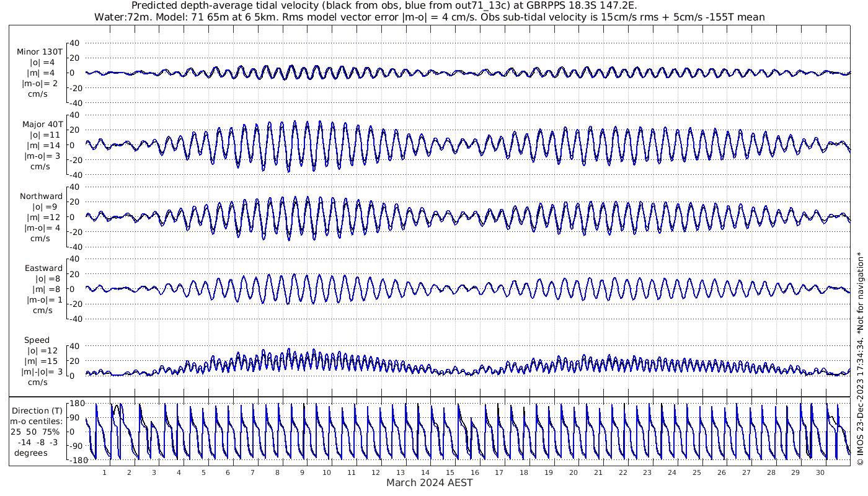The image size is (868, 496).
Task: Click day '18' on the date axis
Action: [524, 472]
